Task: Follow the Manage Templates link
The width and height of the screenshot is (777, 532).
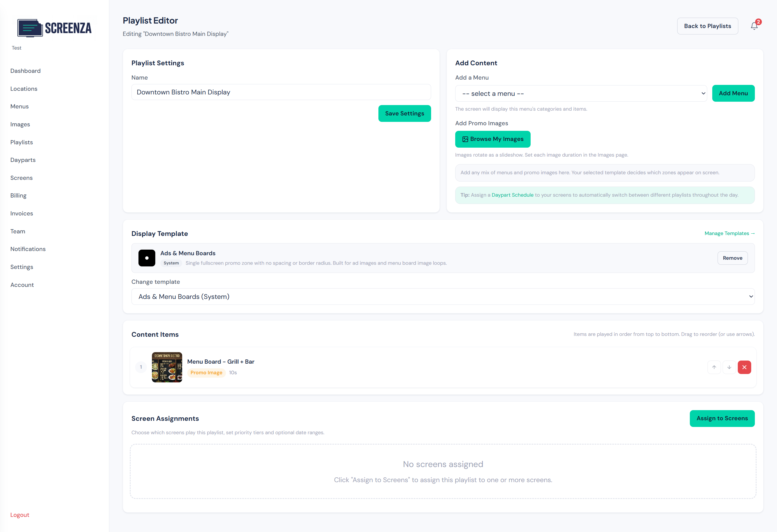Action: [730, 233]
